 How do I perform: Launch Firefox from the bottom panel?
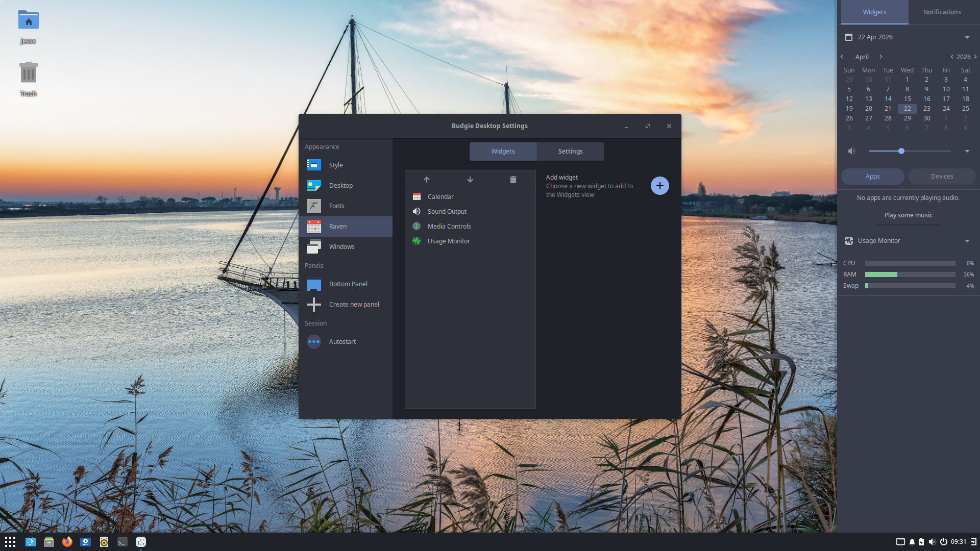click(67, 542)
